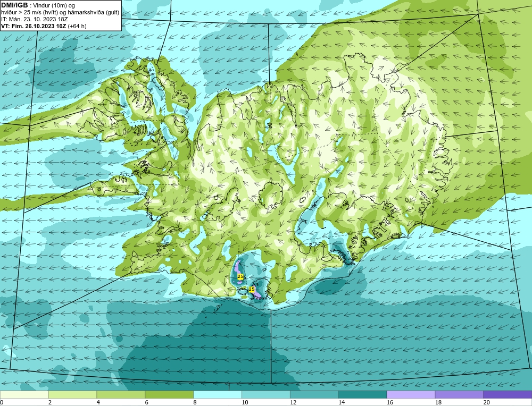Click the "0" scale label
Viewport: 532px width, 406px height.
coord(2,402)
